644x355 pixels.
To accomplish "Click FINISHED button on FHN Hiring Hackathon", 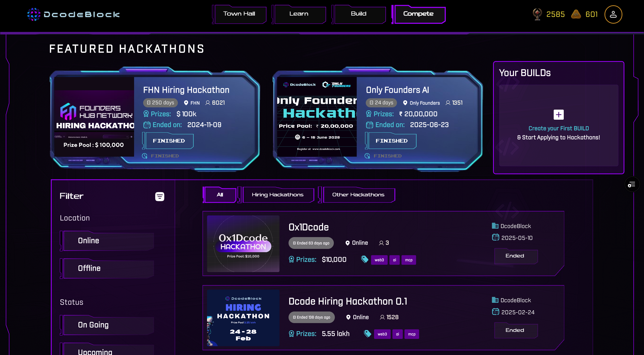I will click(x=169, y=141).
